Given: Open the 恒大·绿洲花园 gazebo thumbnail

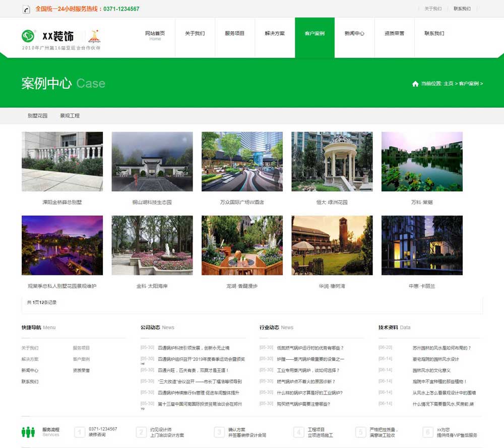Looking at the screenshot, I should 332,161.
